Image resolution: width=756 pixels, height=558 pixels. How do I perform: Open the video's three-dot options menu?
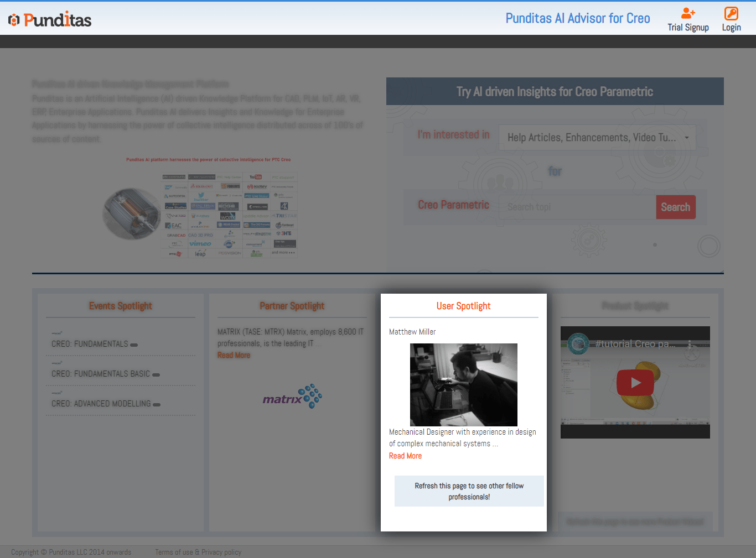690,343
